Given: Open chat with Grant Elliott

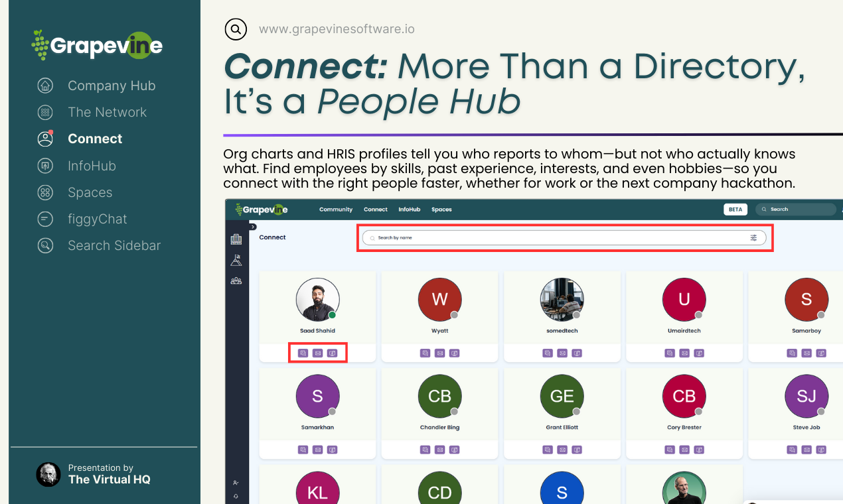Looking at the screenshot, I should [547, 450].
